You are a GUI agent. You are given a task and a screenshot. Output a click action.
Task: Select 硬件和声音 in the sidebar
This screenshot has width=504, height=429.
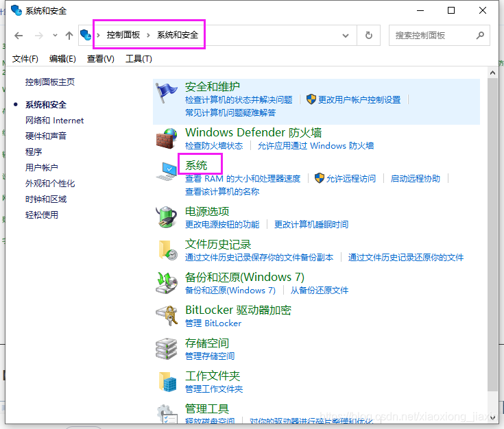tap(46, 136)
